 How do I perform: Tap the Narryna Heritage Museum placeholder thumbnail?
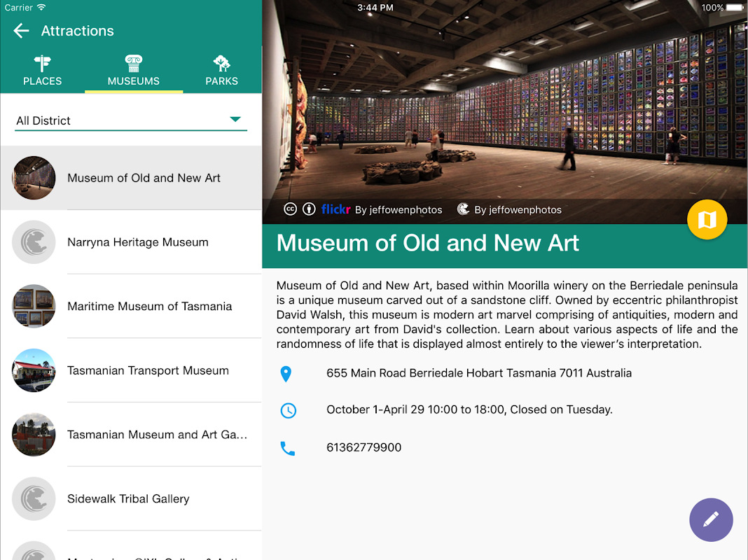tap(34, 242)
